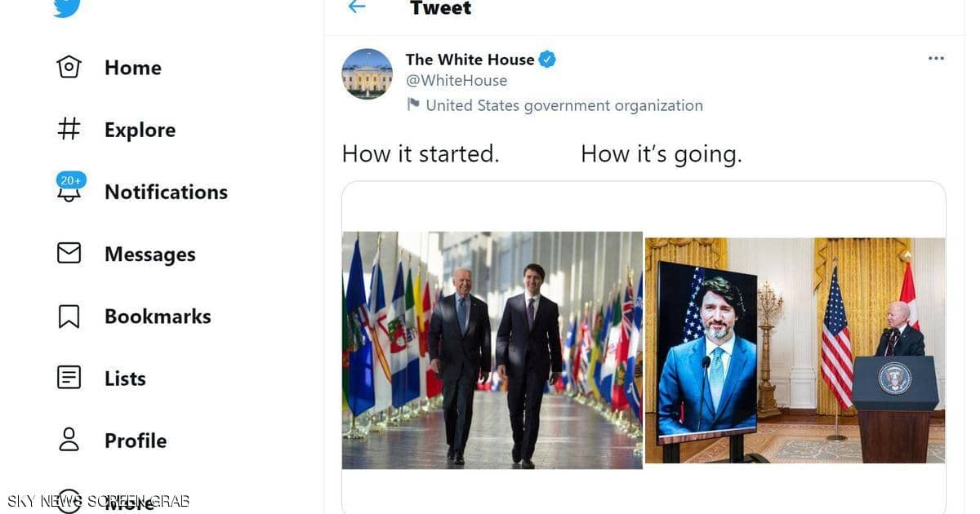Screen dimensions: 980x514
Task: Click the Twitter bird logo
Action: tap(68, 7)
